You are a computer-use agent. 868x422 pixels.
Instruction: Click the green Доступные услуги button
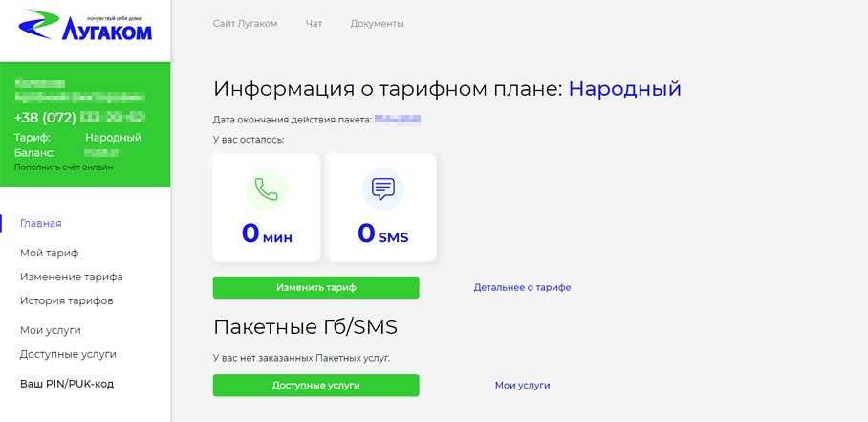(316, 386)
